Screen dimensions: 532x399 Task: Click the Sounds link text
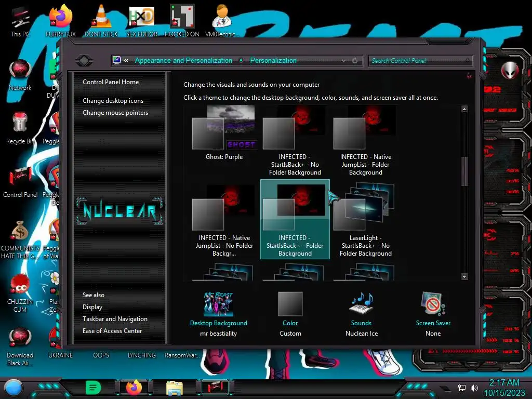click(x=362, y=323)
